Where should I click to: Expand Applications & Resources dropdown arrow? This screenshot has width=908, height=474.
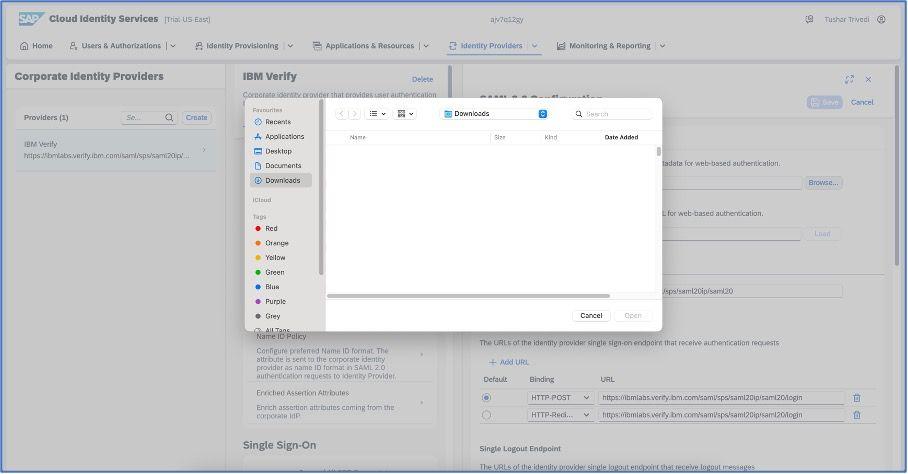tap(426, 46)
